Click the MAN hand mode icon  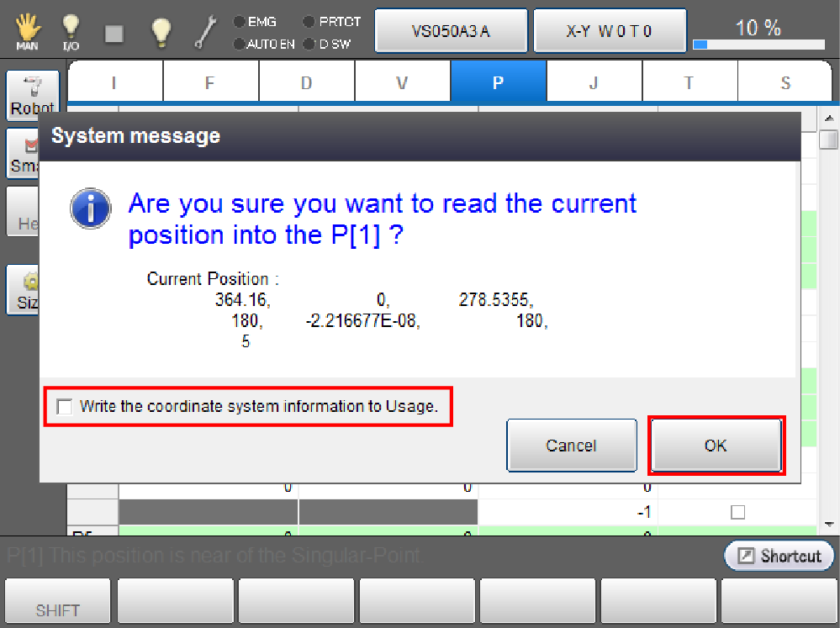(x=27, y=32)
